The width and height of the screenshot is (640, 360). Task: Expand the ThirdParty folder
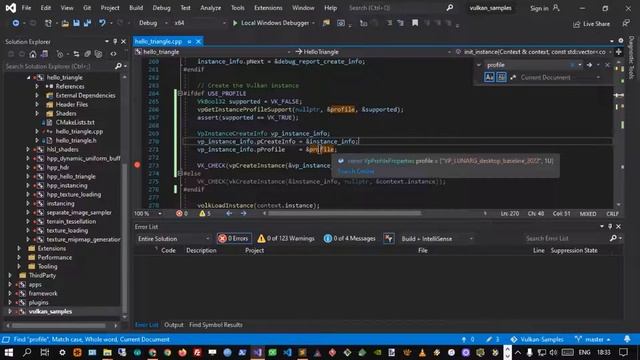10,276
